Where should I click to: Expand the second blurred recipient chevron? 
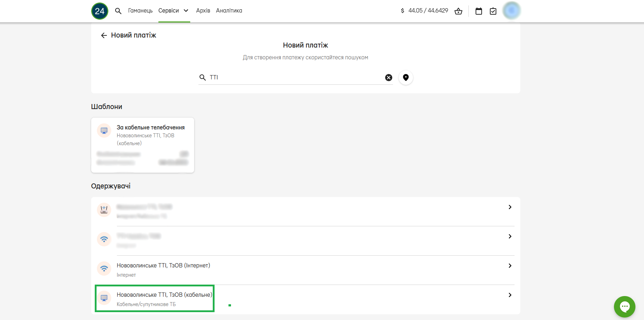click(x=510, y=237)
